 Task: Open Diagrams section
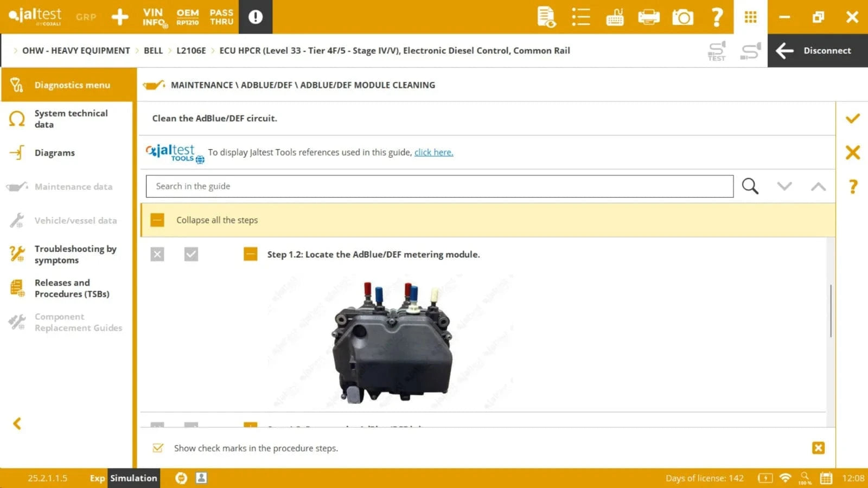pyautogui.click(x=69, y=153)
